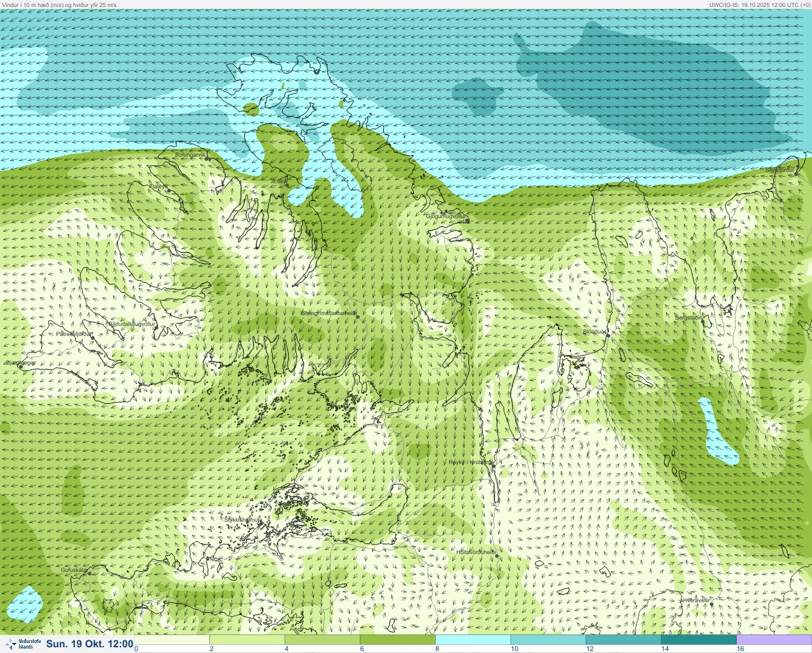Click the Gufuskálar station label
Screen dimensions: 812x653
click(x=74, y=570)
